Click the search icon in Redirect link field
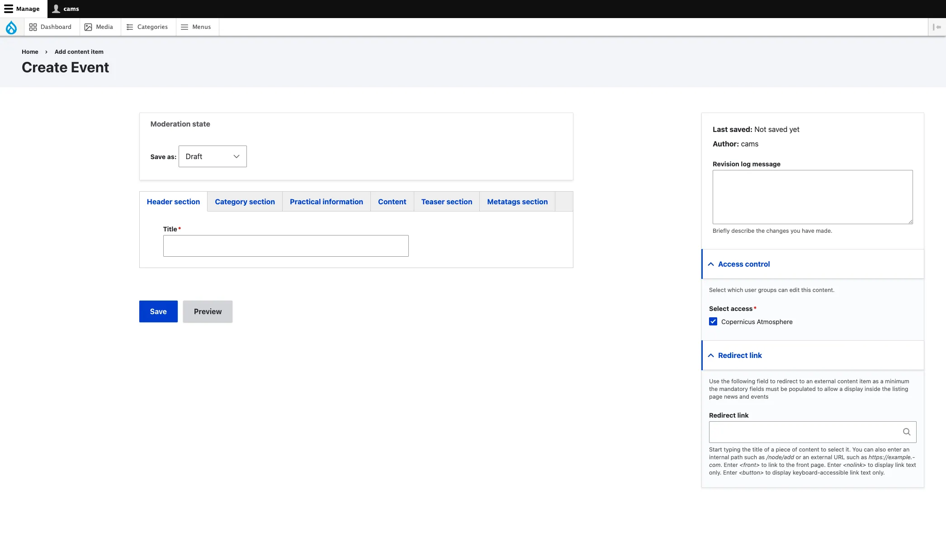The image size is (946, 560). click(906, 432)
